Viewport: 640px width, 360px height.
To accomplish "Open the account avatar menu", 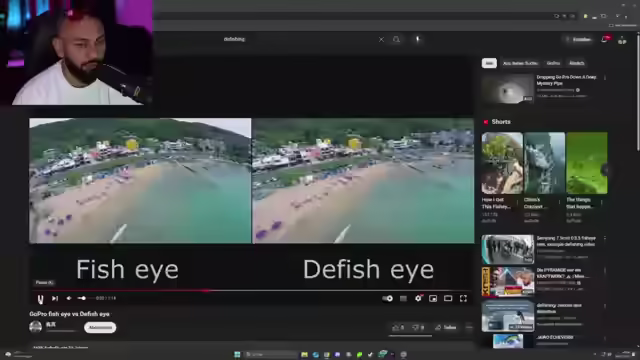I will (x=622, y=40).
